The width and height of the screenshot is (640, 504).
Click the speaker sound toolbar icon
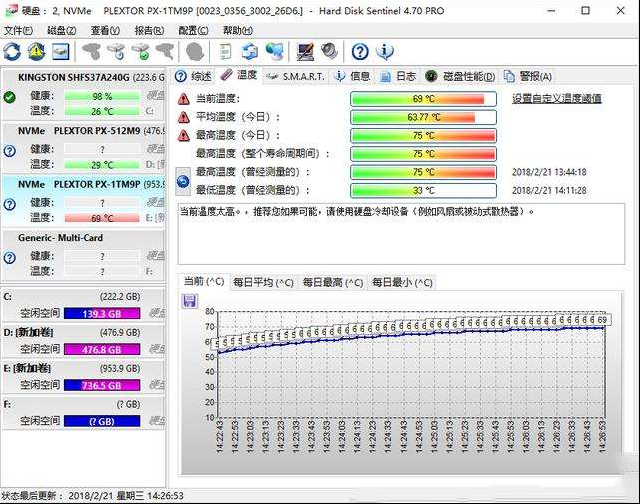pyautogui.click(x=329, y=52)
